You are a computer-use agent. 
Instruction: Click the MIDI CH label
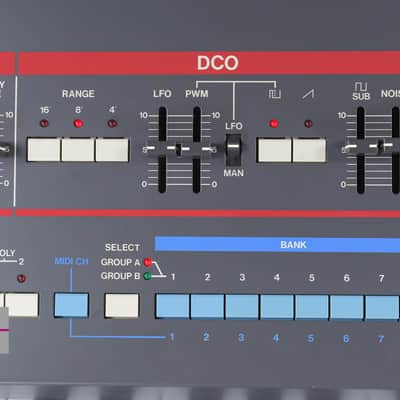click(71, 261)
